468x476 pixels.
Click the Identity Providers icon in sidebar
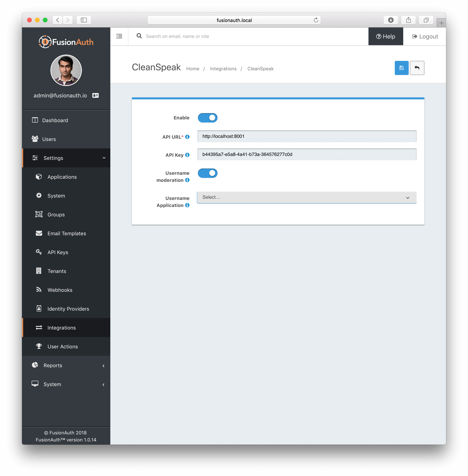pos(39,309)
